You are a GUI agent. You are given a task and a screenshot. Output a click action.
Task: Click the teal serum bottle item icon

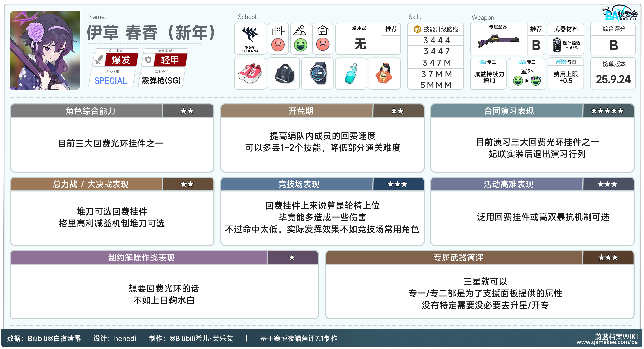point(351,73)
